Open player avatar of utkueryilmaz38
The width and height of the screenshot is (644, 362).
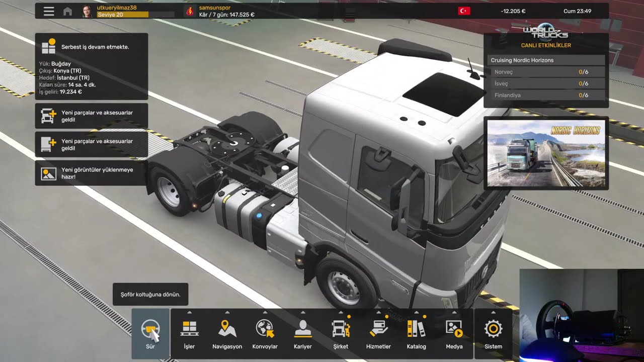click(x=88, y=11)
